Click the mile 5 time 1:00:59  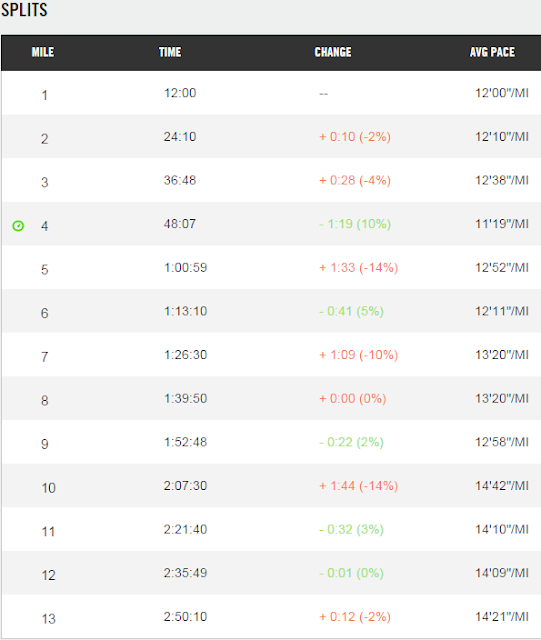click(185, 268)
